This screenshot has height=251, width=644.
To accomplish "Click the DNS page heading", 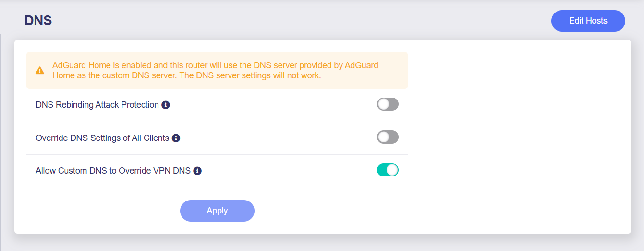I will (38, 21).
